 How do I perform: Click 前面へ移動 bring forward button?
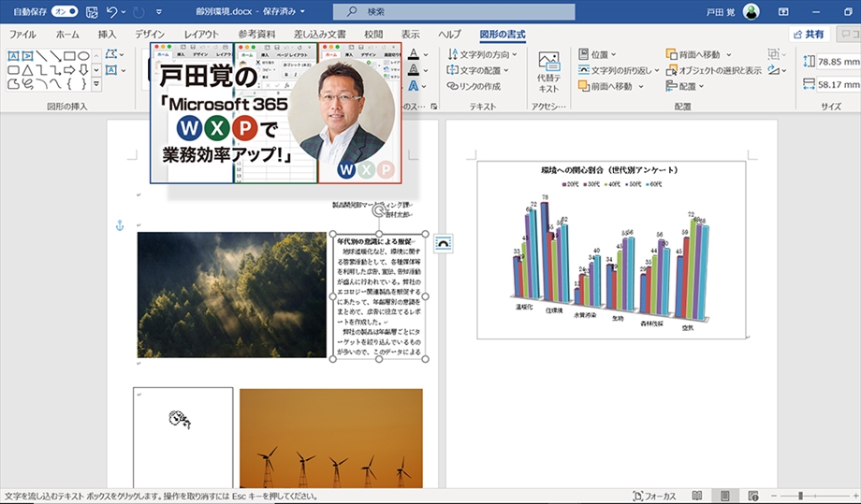[x=606, y=86]
